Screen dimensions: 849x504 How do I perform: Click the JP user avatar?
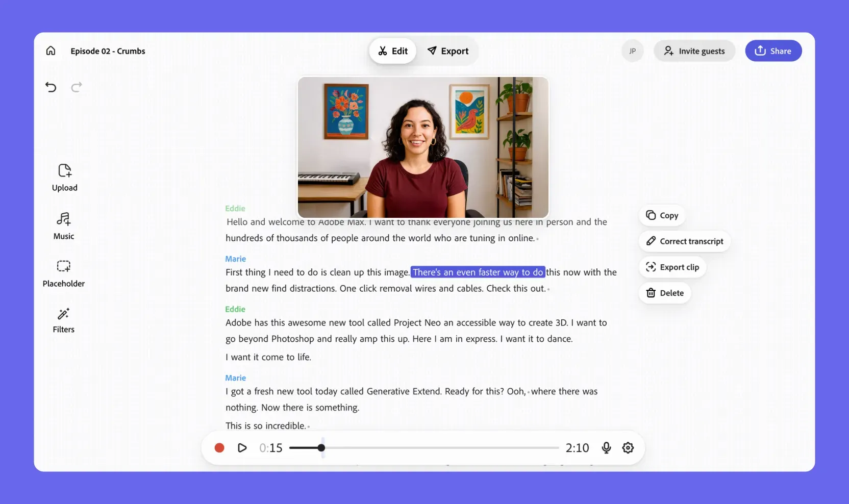632,51
